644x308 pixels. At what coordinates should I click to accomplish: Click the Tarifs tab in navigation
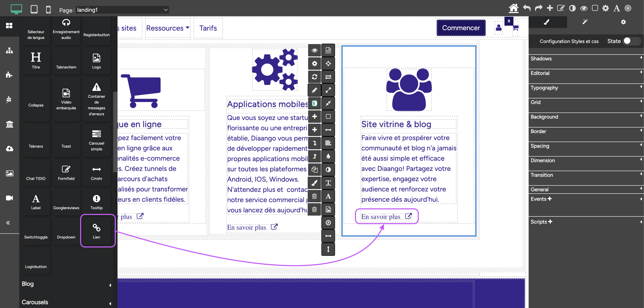pyautogui.click(x=208, y=28)
